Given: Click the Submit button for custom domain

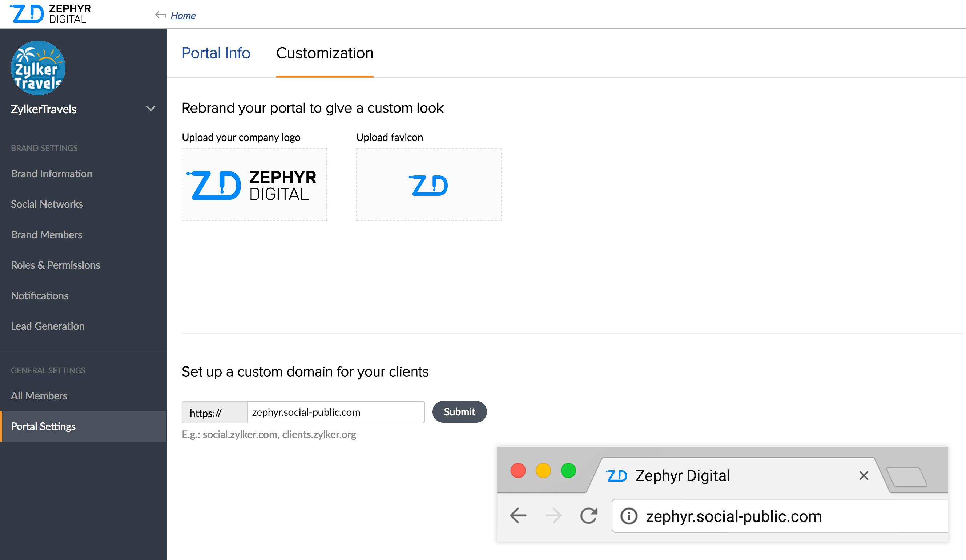Looking at the screenshot, I should pos(460,412).
